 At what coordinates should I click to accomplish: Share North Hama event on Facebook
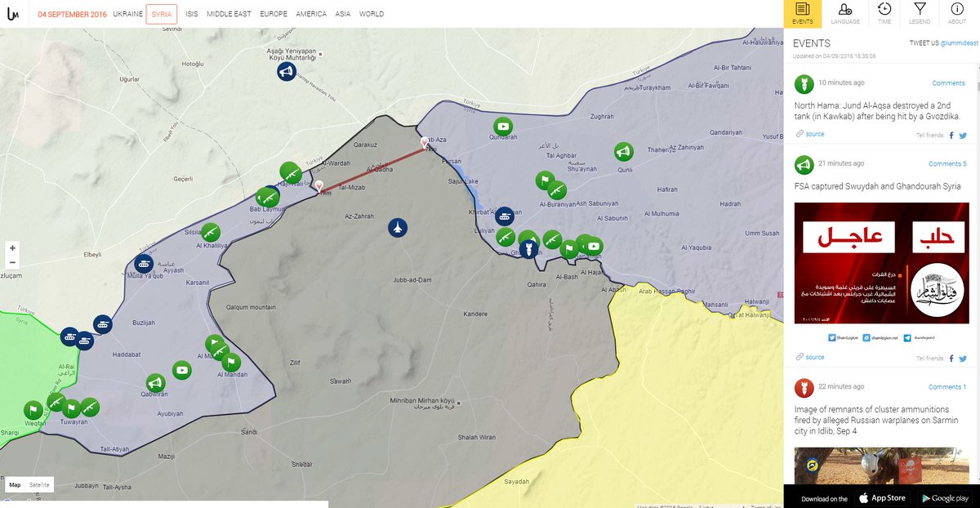[x=951, y=135]
